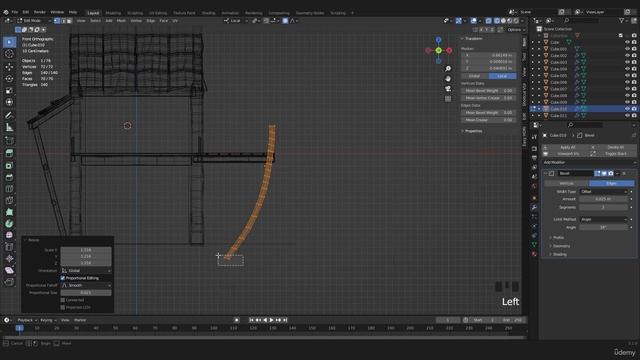Open the Edit Mode dropdown
640x360 pixels.
(34, 20)
